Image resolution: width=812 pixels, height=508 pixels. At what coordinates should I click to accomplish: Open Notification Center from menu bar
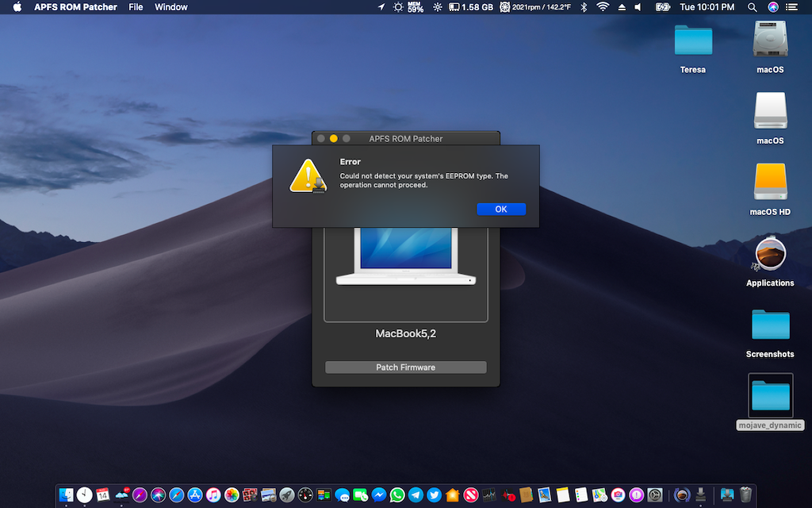[x=791, y=6]
